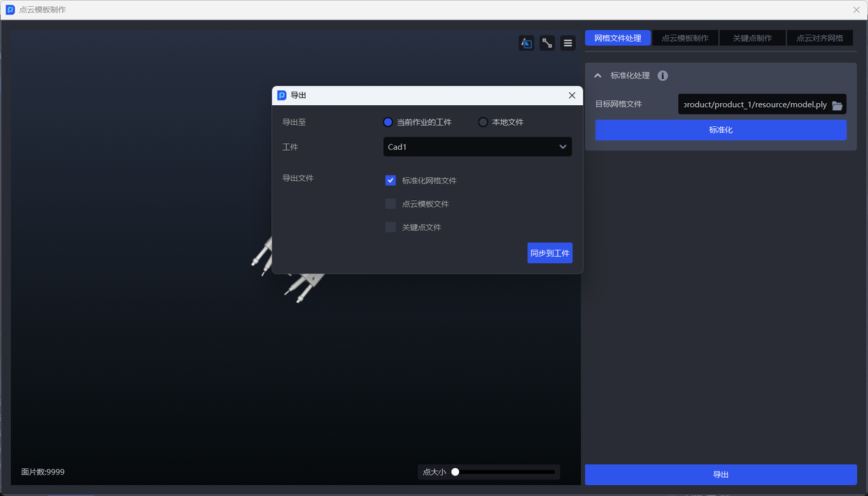Screen dimensions: 868x496
Task: Close the 导出 dialog
Action: coord(572,96)
